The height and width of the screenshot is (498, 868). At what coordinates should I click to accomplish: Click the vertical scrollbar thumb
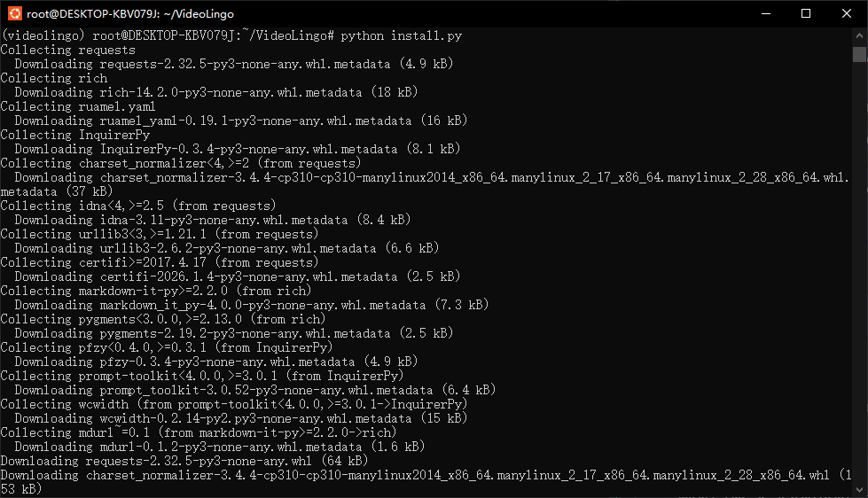pos(859,54)
